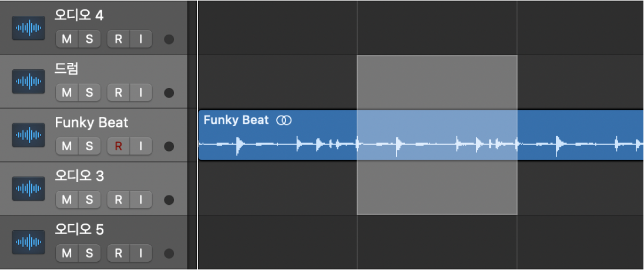Image resolution: width=644 pixels, height=270 pixels.
Task: Mute the 오디오 4 track
Action: (x=67, y=40)
